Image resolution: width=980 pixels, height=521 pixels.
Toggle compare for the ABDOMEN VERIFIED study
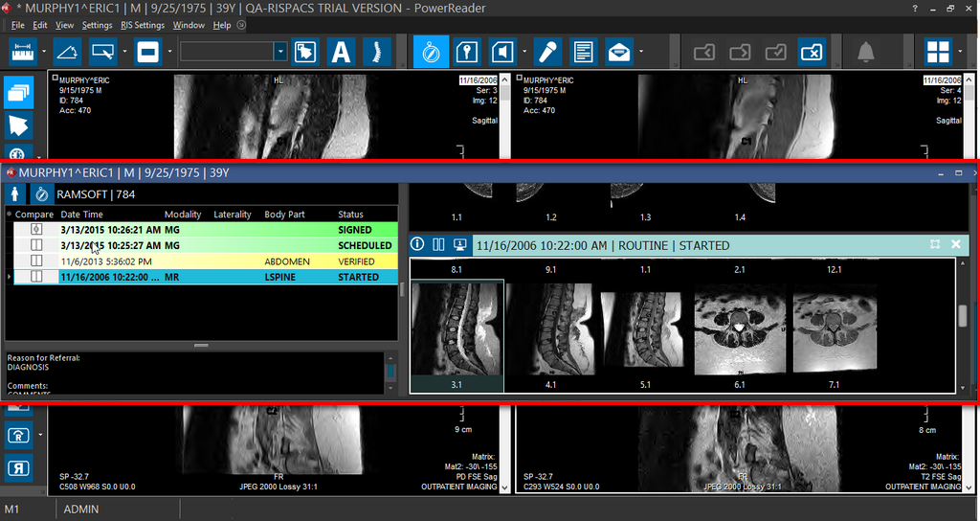tap(37, 260)
